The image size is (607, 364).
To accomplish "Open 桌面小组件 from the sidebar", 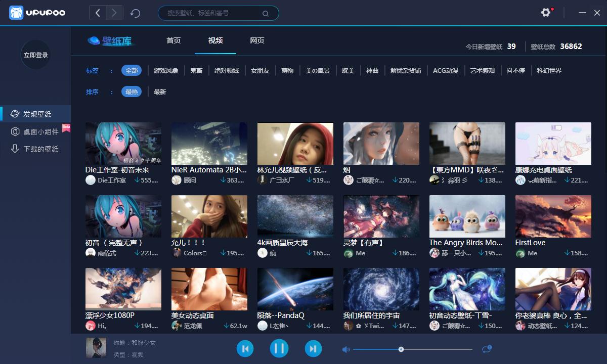I will pos(35,131).
